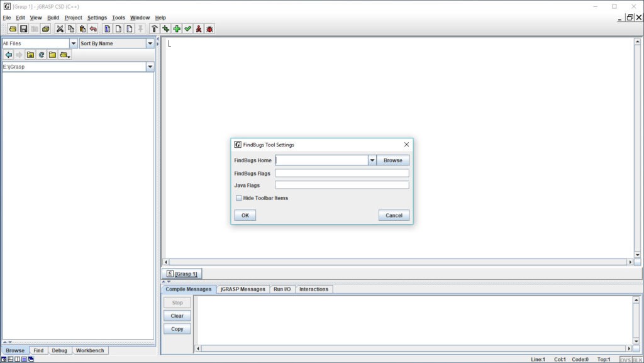Click the green plus Compile icon
This screenshot has width=644, height=363.
click(177, 29)
